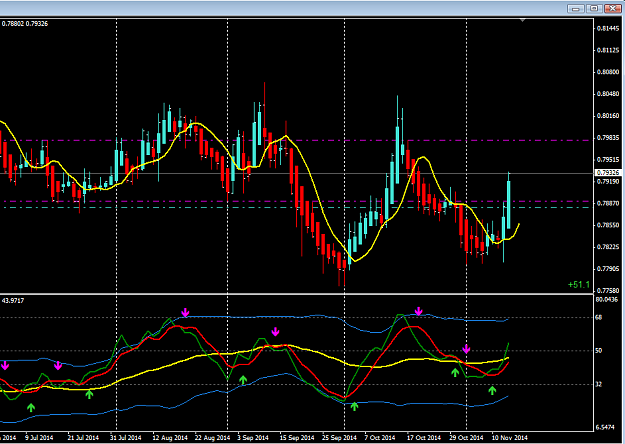Restore down the chart window

594,8
